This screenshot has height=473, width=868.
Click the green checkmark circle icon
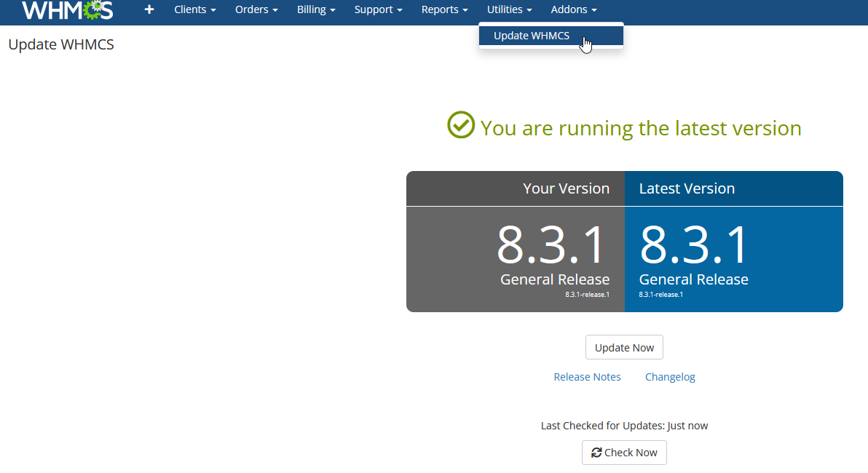[x=460, y=125]
